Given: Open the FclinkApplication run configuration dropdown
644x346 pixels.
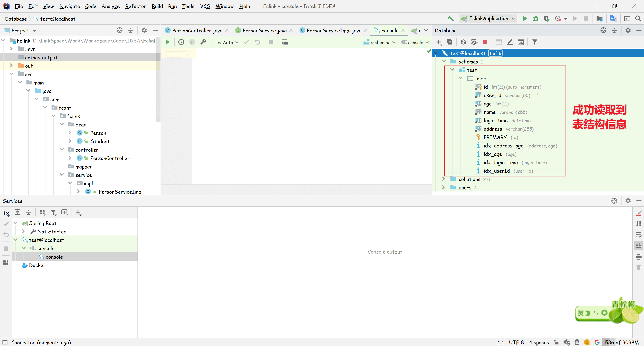Looking at the screenshot, I should coord(488,18).
